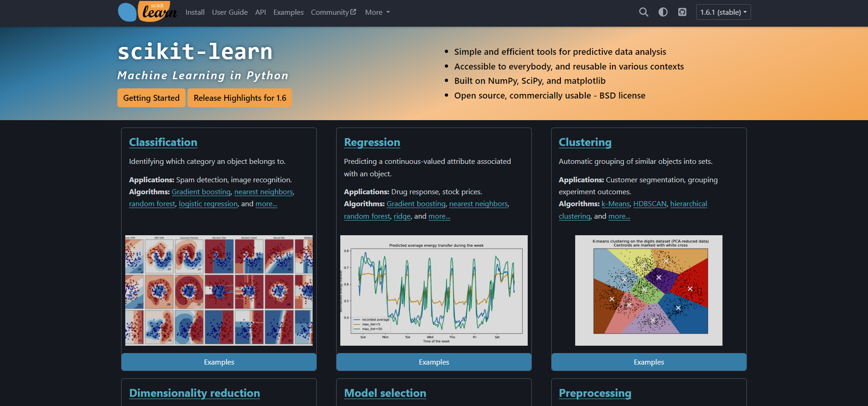Open the Classification heading link
Screen dimensions: 868x406
click(163, 142)
